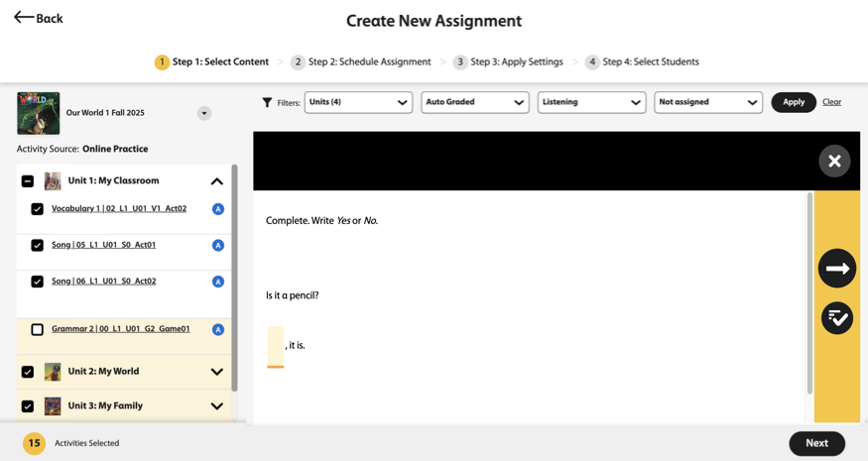The image size is (868, 461).
Task: Click the 'Complete. Write Yes or No.' instruction
Action: 321,221
